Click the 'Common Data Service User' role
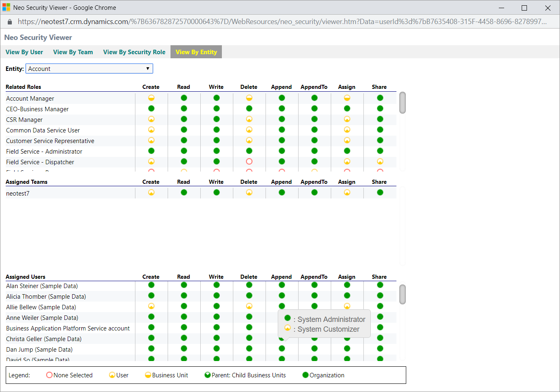The image size is (560, 392). click(43, 130)
